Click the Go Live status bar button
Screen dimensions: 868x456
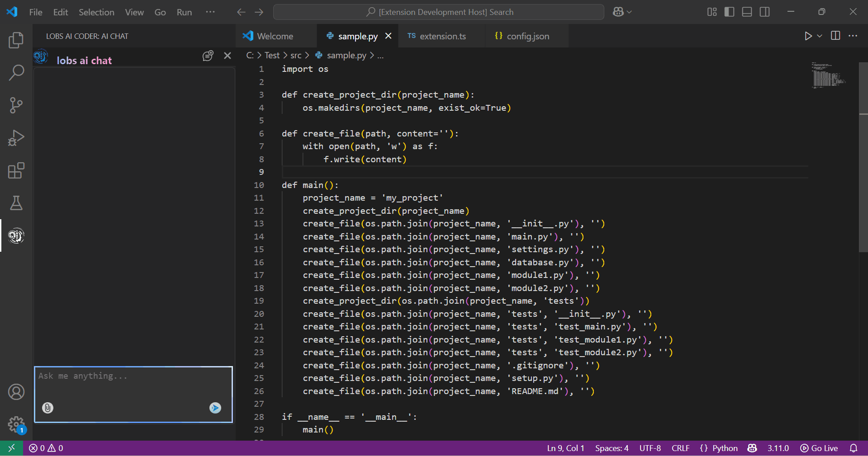pos(819,448)
